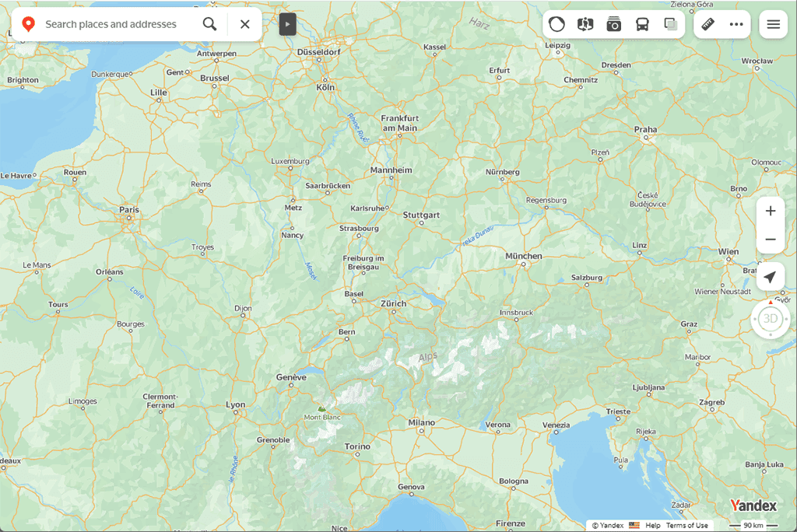Screen dimensions: 797x532
Task: Click the Orléans city label
Action: click(x=109, y=272)
